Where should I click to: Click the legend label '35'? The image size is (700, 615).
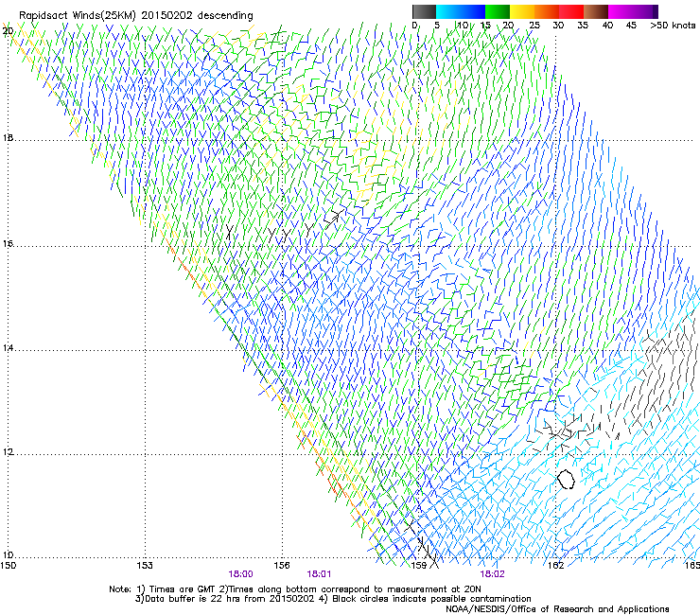click(583, 25)
